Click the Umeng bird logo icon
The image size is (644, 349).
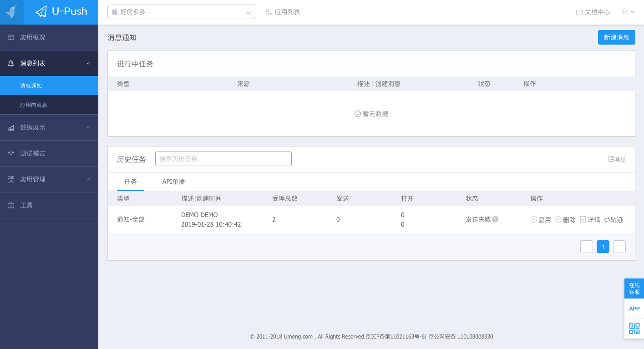[x=11, y=12]
